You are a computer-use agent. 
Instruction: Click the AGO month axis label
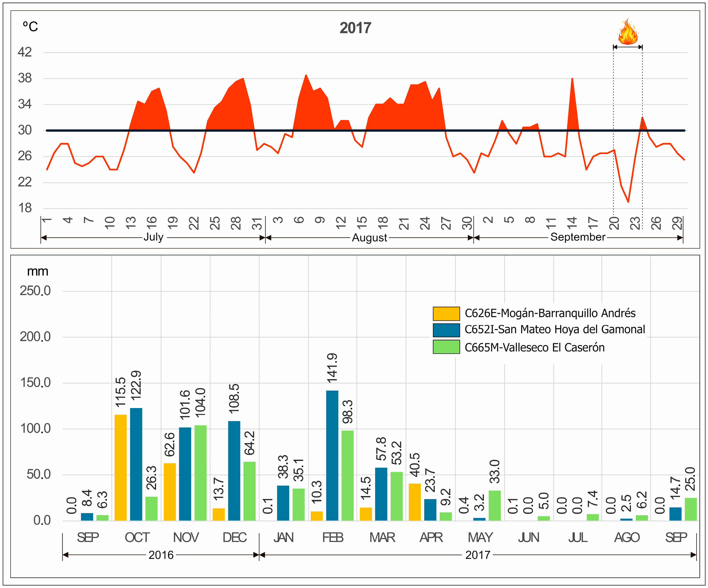[x=627, y=537]
